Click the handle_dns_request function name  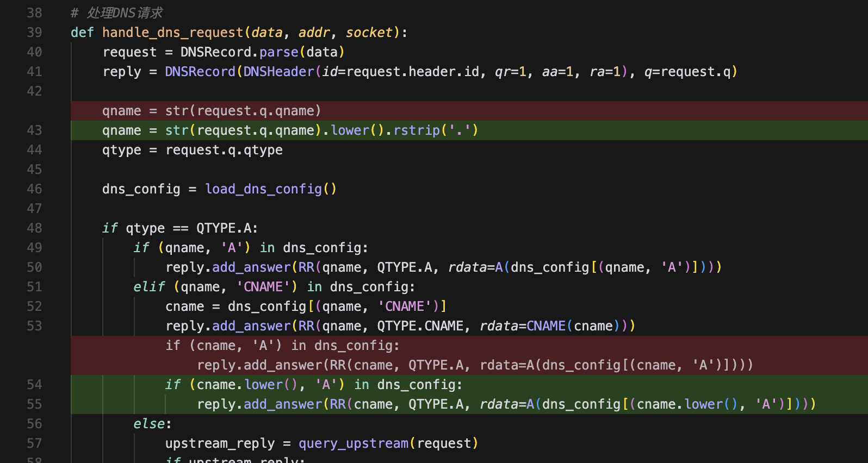pos(173,33)
